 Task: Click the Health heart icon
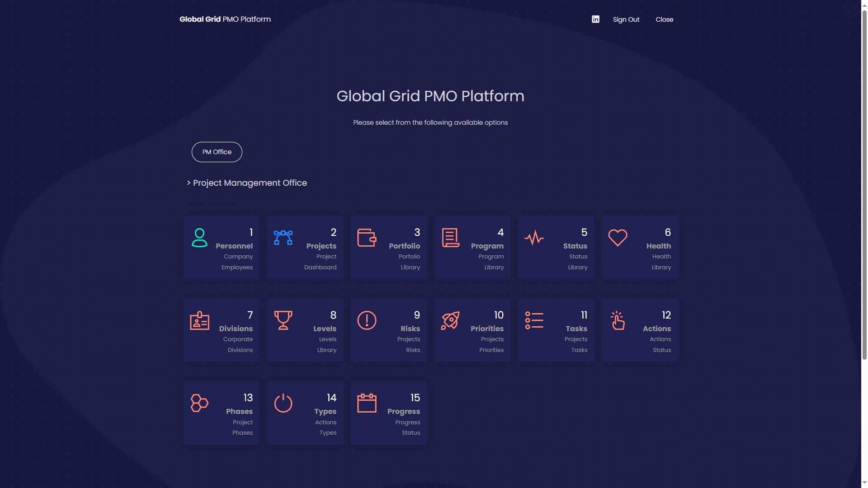point(618,238)
